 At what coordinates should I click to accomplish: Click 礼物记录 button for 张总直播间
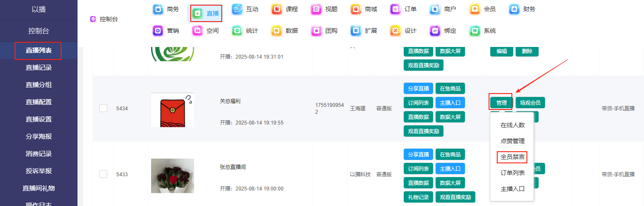point(418,197)
